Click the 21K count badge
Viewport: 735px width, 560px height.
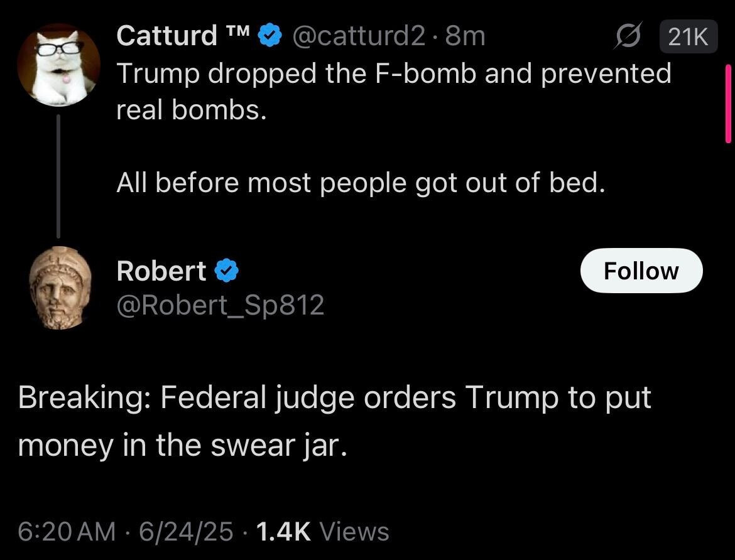tap(688, 37)
